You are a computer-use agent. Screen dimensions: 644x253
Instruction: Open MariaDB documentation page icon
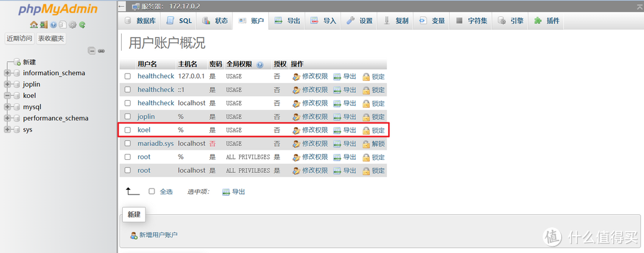click(x=63, y=24)
